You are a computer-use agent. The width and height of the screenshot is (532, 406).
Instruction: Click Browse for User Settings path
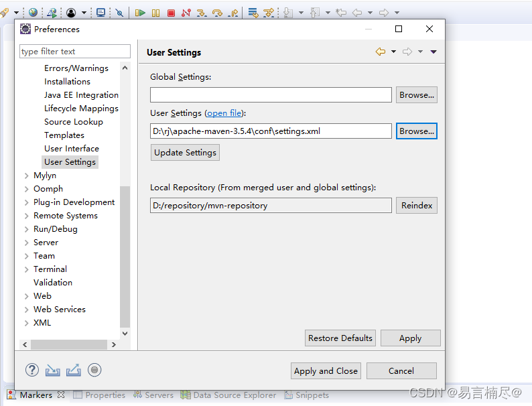[x=417, y=131]
